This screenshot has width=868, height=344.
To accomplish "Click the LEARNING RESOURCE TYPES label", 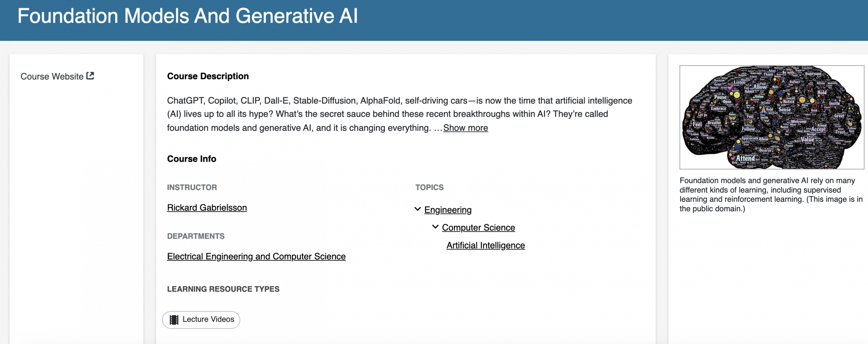I will click(223, 289).
